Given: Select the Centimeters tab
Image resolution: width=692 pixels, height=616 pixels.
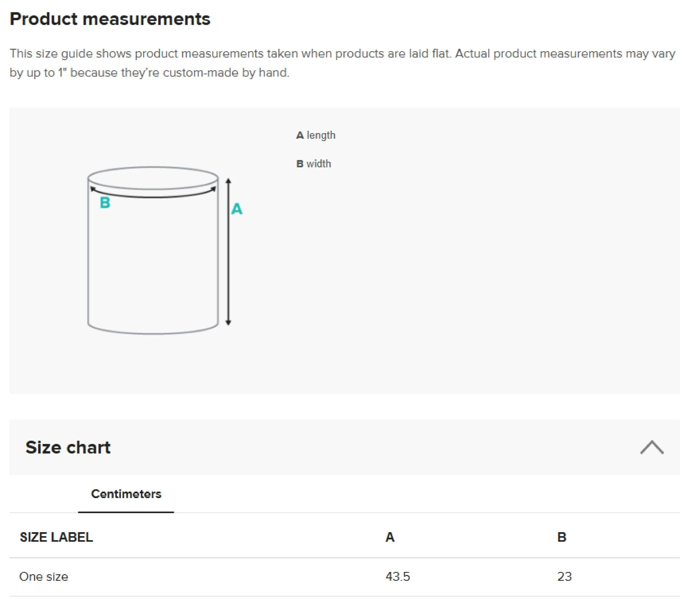Looking at the screenshot, I should click(x=126, y=494).
